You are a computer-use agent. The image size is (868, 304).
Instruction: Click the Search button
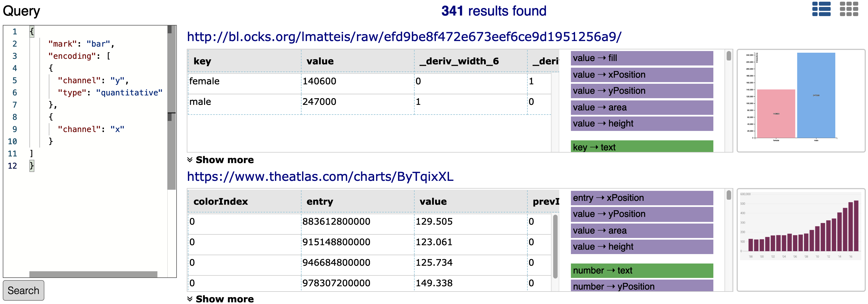[x=23, y=290]
